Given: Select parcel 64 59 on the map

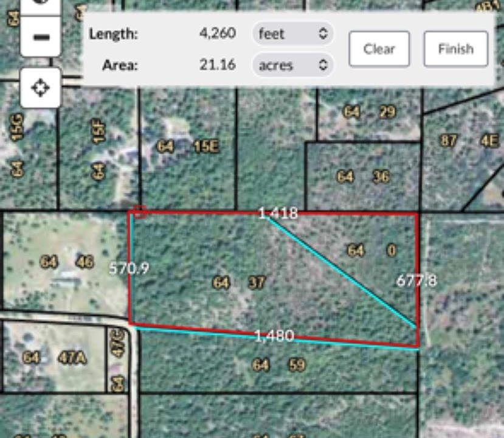Looking at the screenshot, I should (x=278, y=365).
